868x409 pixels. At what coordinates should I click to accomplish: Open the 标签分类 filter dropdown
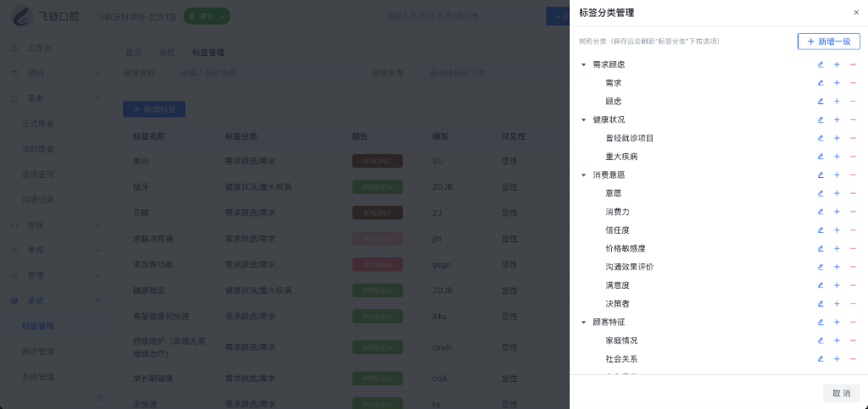(495, 73)
